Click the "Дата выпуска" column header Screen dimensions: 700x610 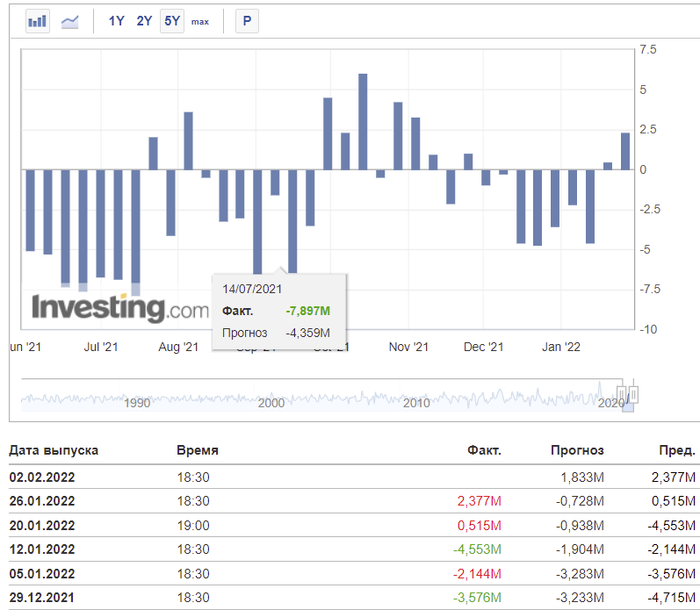tap(54, 450)
